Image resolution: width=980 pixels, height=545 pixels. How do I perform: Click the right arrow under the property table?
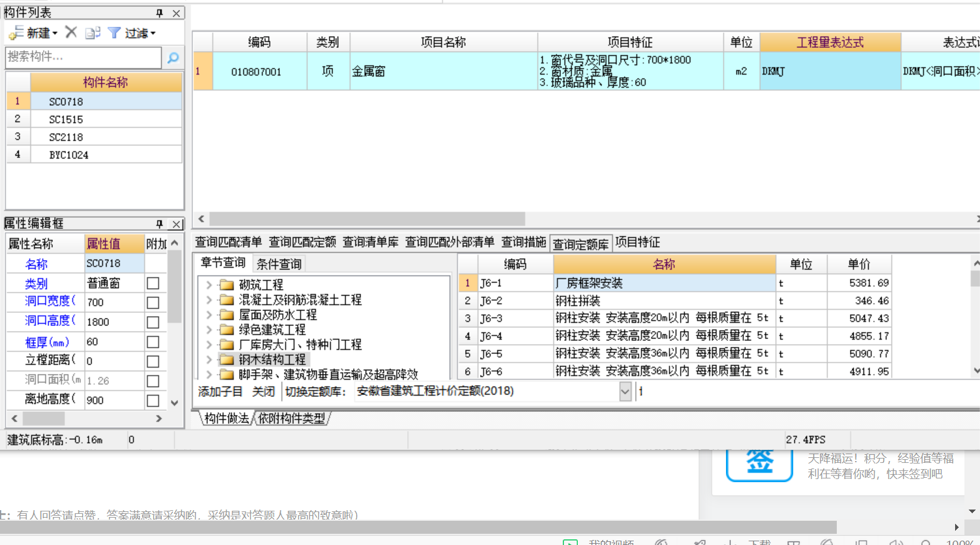pos(159,419)
